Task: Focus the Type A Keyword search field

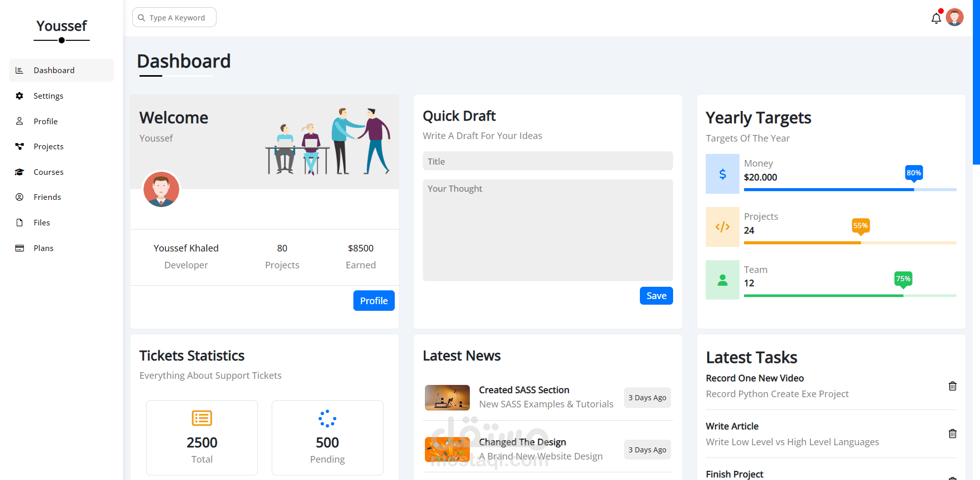Action: [174, 17]
